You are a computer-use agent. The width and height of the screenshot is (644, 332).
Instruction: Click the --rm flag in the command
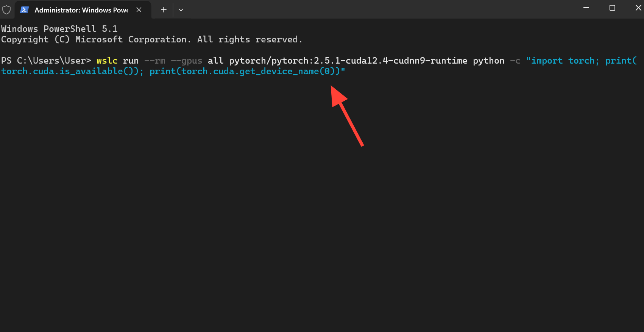pos(155,61)
